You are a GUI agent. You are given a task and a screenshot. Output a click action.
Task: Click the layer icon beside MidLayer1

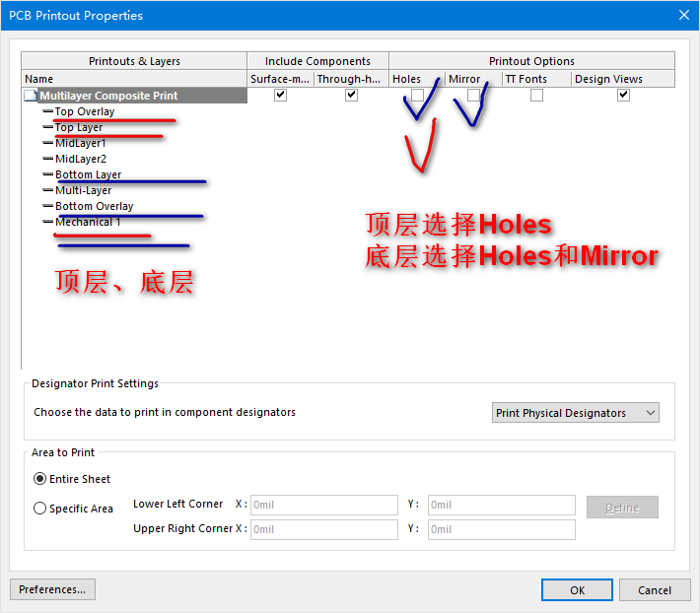click(48, 143)
